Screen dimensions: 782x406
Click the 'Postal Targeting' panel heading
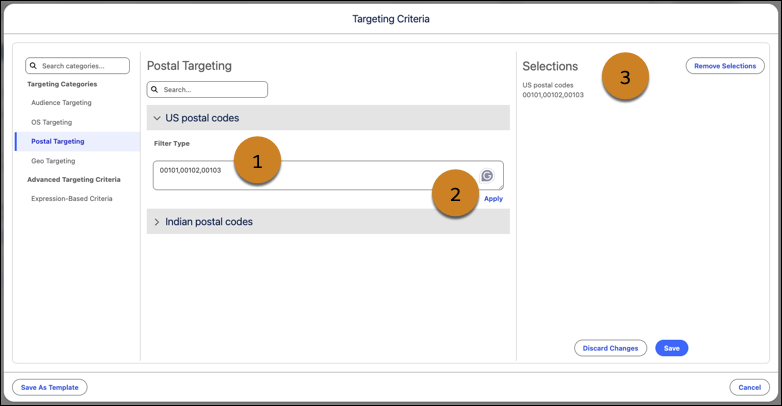190,66
